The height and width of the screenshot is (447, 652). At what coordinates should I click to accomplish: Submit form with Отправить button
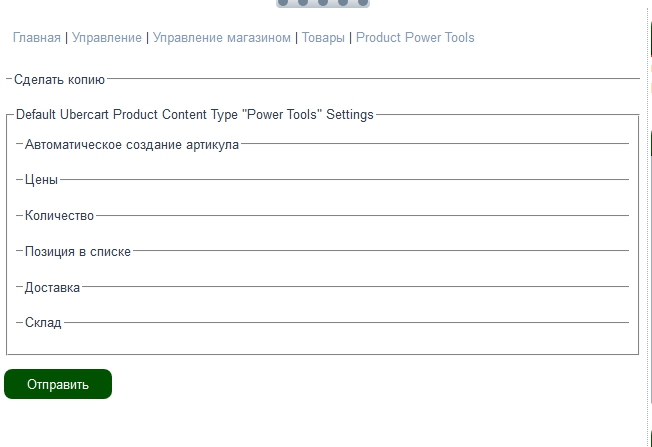click(x=58, y=384)
